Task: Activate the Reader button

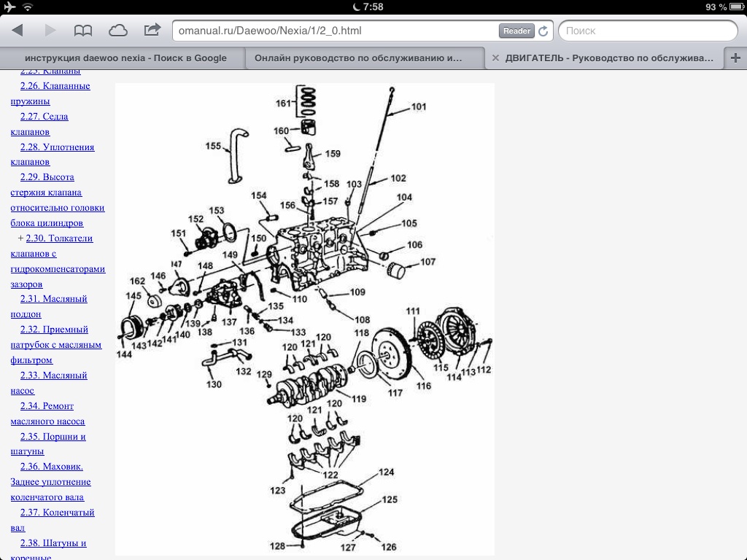Action: 516,31
